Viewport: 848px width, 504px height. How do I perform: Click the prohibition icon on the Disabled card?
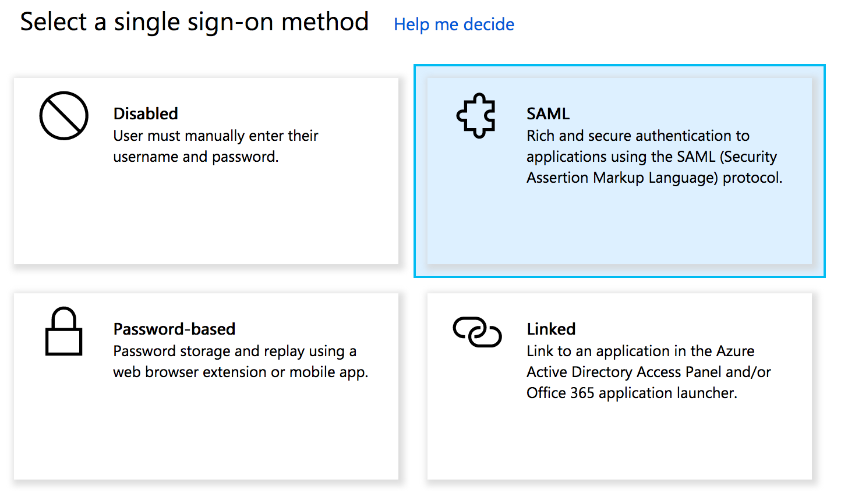pos(63,116)
